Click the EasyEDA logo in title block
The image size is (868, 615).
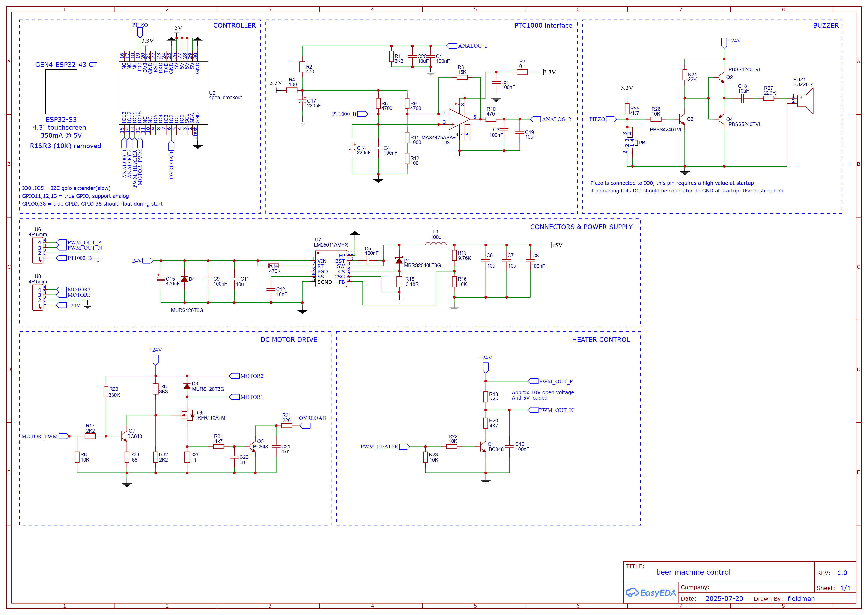(x=650, y=593)
